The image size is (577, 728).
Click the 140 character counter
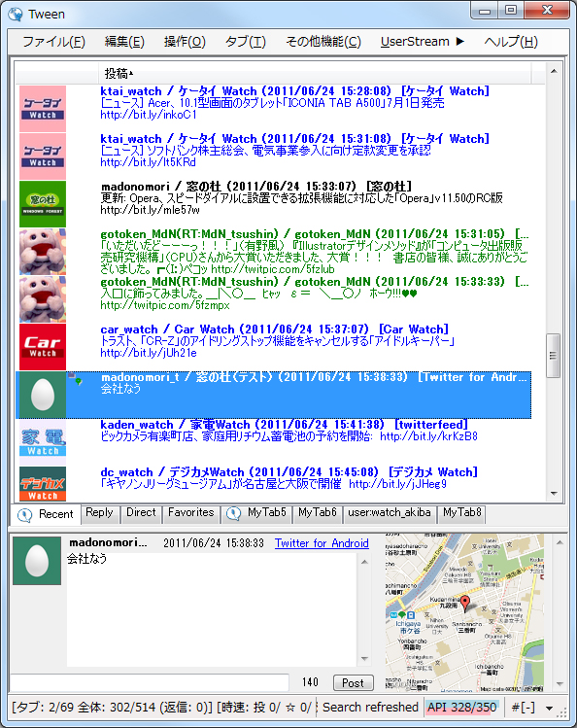coord(310,682)
